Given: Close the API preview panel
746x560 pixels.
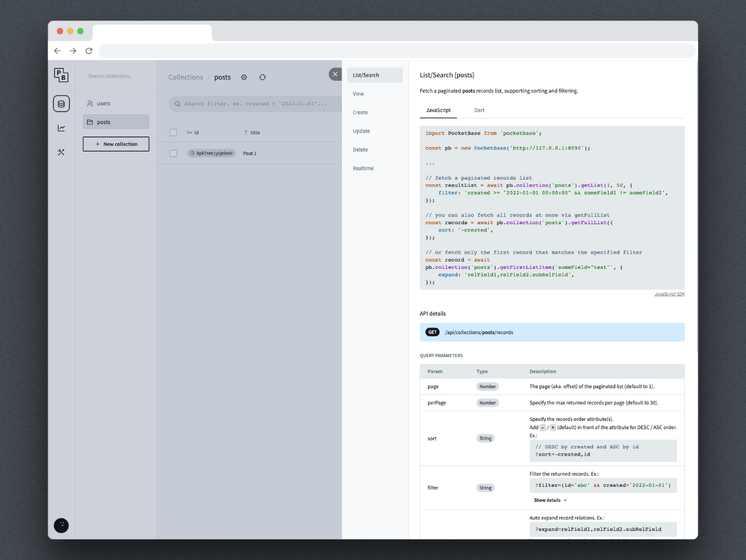Looking at the screenshot, I should (335, 74).
